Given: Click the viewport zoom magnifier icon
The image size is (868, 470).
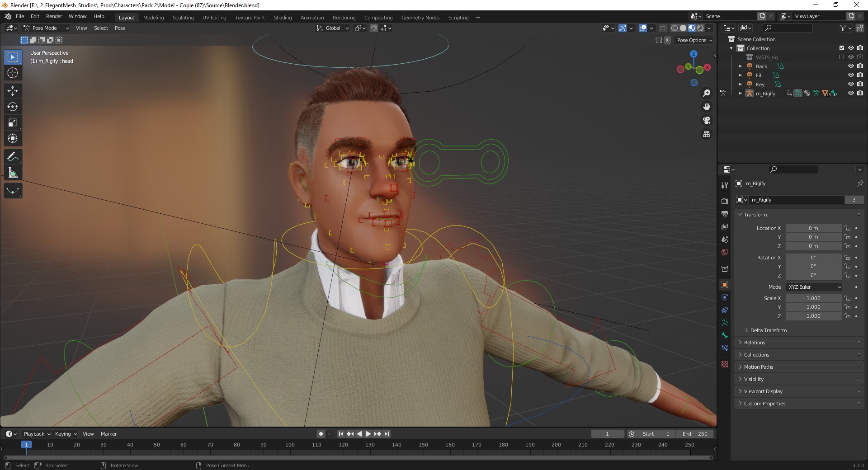Looking at the screenshot, I should click(x=706, y=93).
